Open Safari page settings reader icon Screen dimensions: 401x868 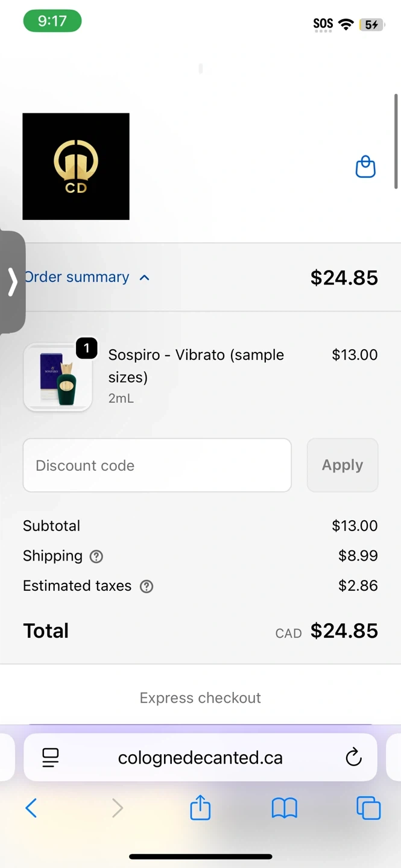pos(51,757)
